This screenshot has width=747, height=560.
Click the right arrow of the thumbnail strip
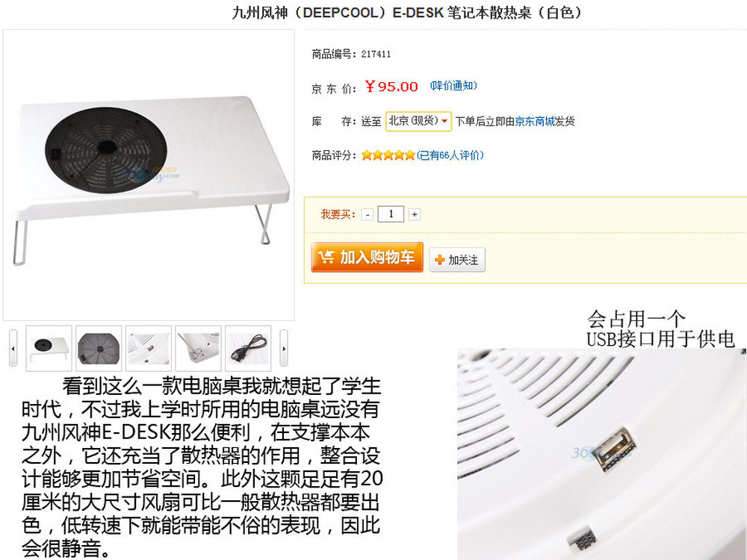pos(284,348)
